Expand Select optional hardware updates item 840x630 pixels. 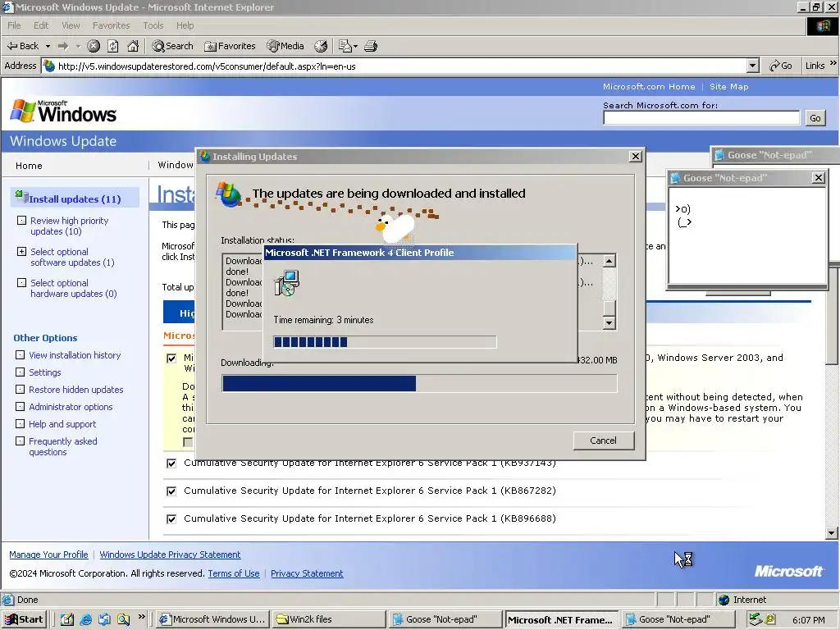click(21, 282)
